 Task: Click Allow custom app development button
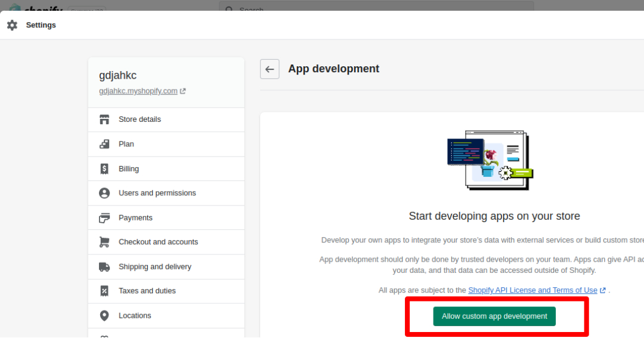(x=494, y=317)
